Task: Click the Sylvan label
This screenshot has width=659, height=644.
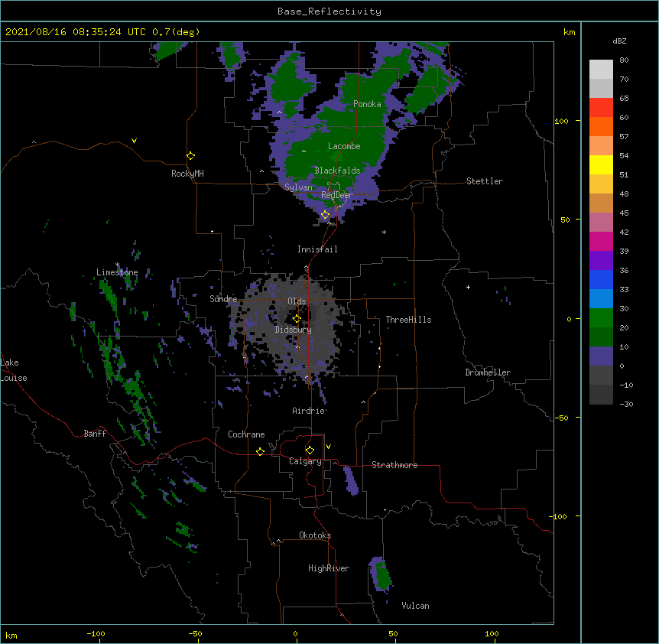Action: (298, 187)
